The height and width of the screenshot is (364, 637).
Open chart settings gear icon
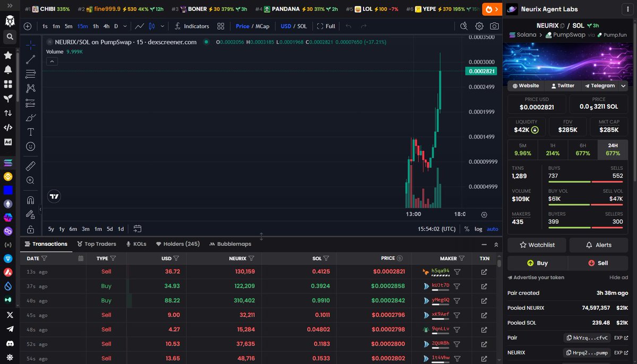tap(479, 26)
